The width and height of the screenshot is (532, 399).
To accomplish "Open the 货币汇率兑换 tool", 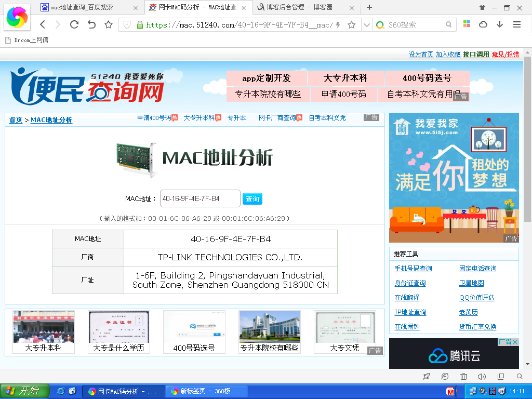I will click(477, 327).
